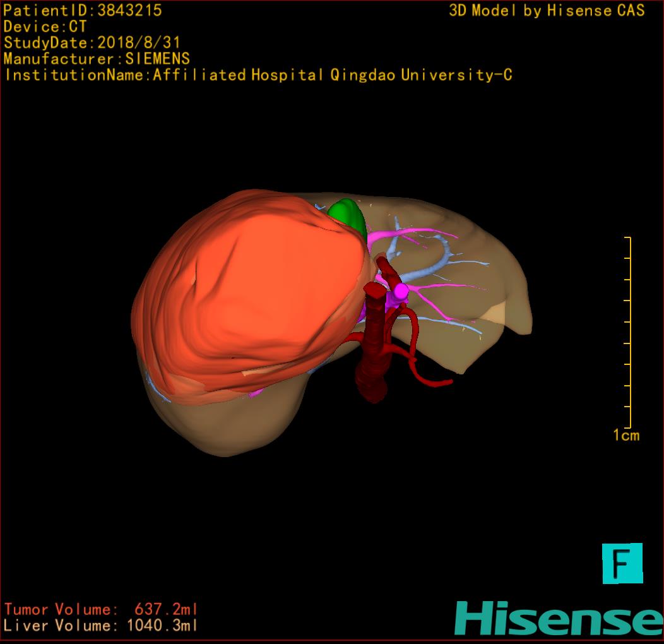This screenshot has height=644, width=664.
Task: Click the yellow vertical scale ruler
Action: click(x=629, y=332)
